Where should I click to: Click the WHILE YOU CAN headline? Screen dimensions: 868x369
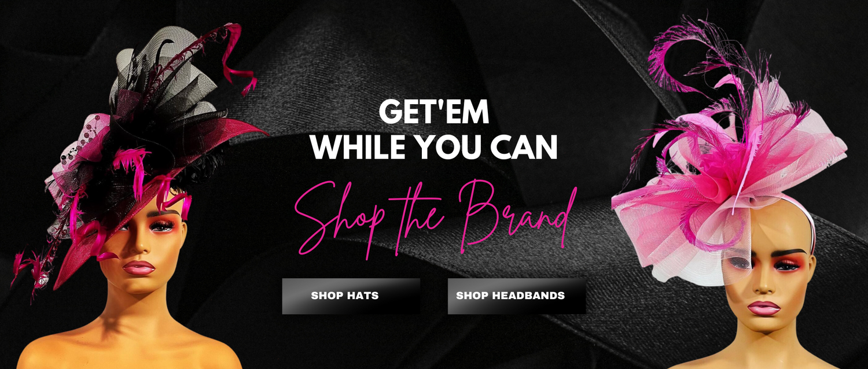(434, 147)
